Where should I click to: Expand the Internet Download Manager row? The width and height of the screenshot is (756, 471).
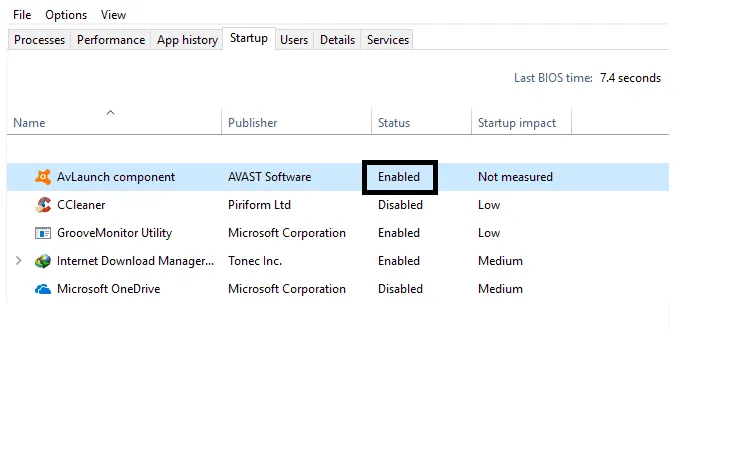click(x=19, y=261)
